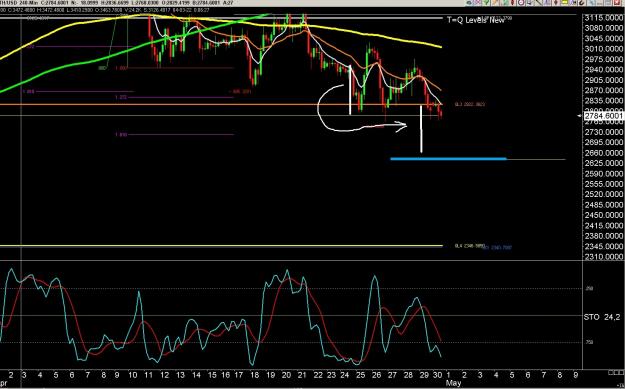Viewport: 625px width, 389px height.
Task: Click the QL3 label on orange level line
Action: (470, 104)
